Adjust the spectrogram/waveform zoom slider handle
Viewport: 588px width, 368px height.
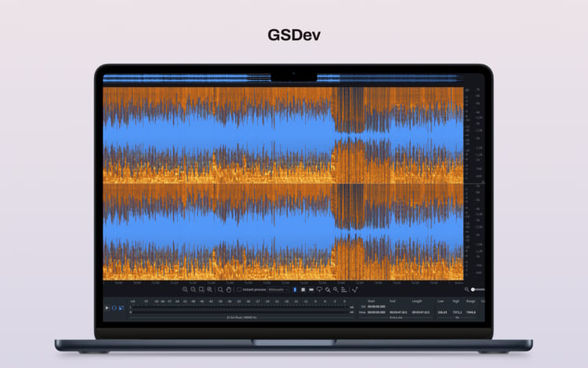point(474,290)
